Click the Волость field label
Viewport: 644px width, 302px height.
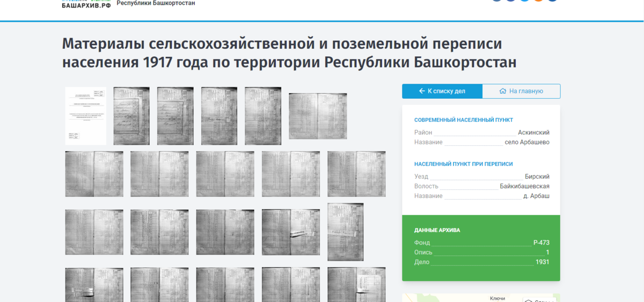coord(426,186)
